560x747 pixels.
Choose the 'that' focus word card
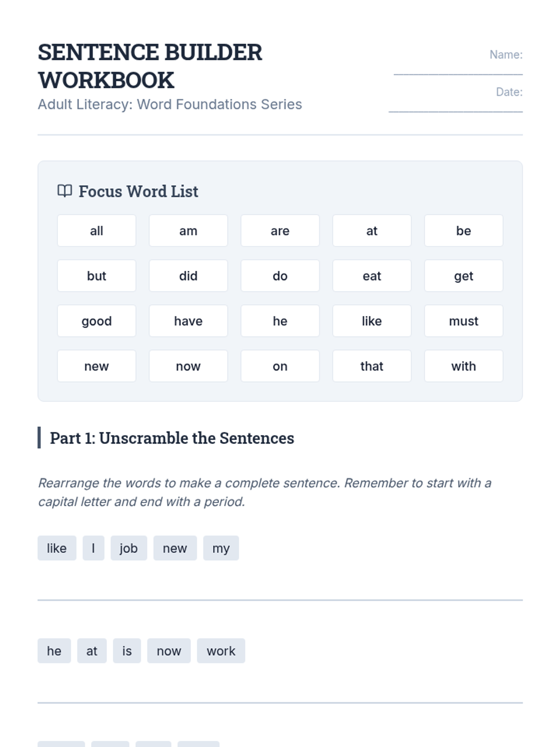click(x=371, y=366)
